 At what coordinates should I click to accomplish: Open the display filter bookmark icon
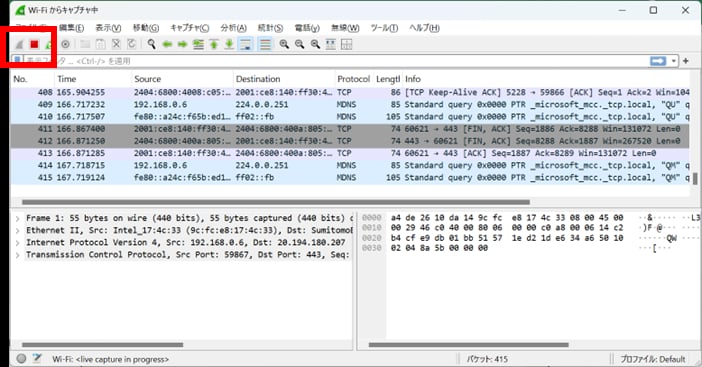tap(17, 60)
